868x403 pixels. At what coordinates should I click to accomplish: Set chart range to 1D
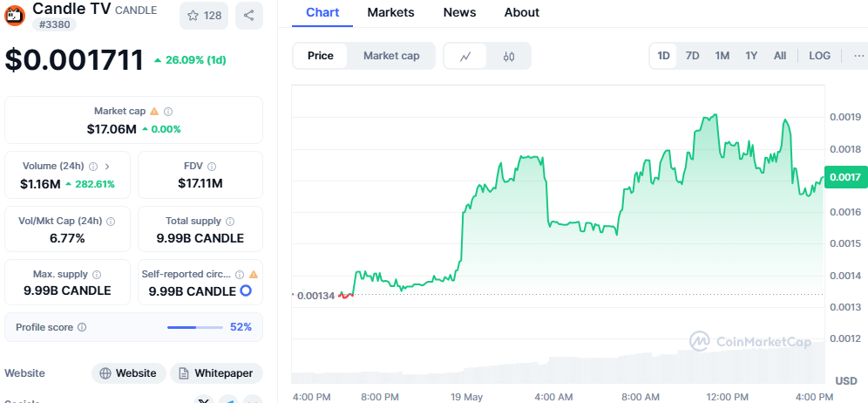point(663,56)
